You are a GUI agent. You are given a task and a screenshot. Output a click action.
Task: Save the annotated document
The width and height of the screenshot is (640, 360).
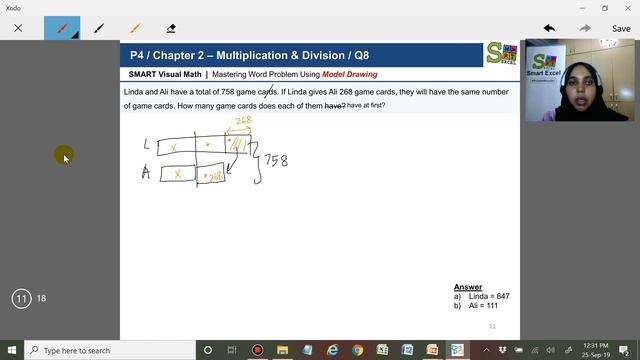coord(621,29)
